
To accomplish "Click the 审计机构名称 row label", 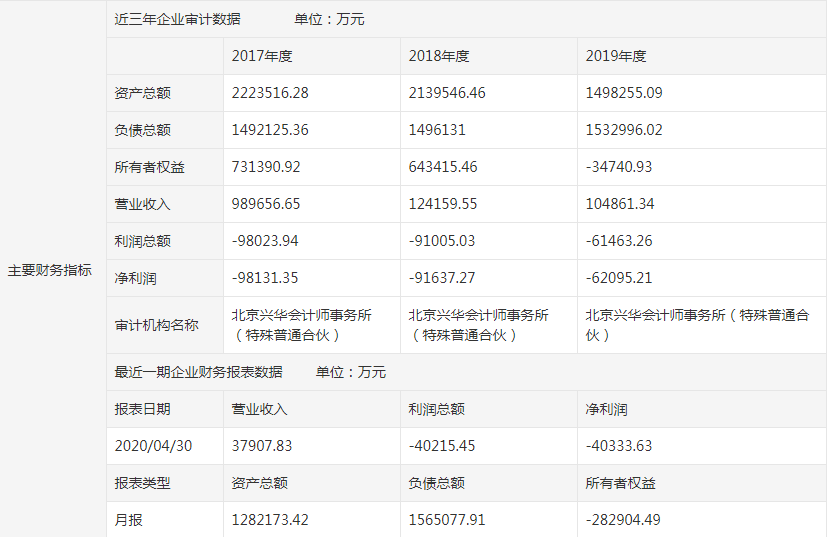I will point(157,325).
